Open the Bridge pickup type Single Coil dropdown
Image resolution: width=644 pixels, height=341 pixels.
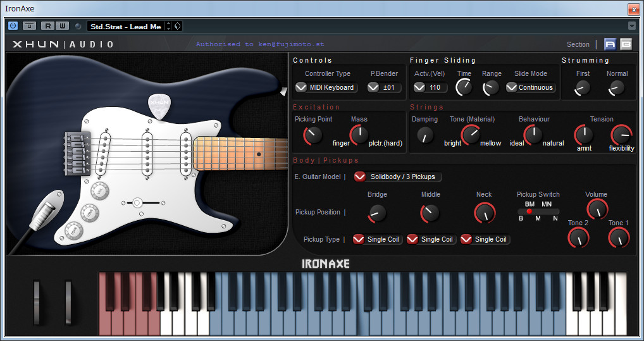(378, 240)
